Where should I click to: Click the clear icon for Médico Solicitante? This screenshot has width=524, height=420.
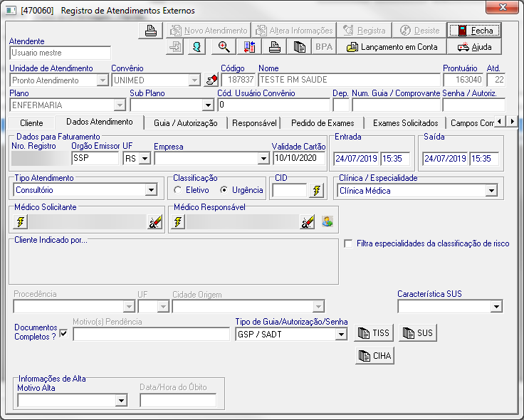(x=155, y=222)
